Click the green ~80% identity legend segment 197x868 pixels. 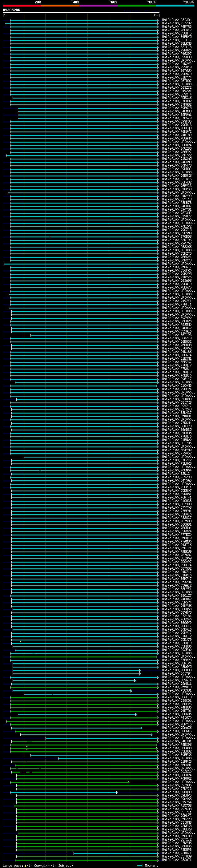(137, 6)
